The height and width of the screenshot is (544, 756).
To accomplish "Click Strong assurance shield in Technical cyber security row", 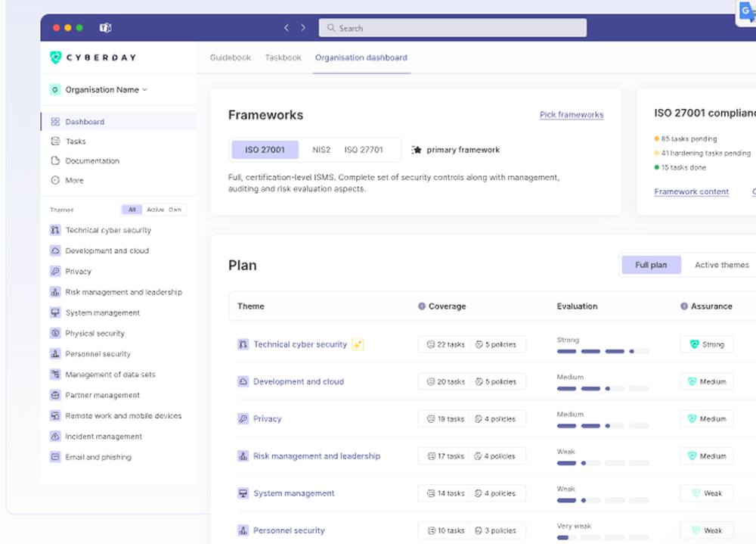I will [x=694, y=344].
